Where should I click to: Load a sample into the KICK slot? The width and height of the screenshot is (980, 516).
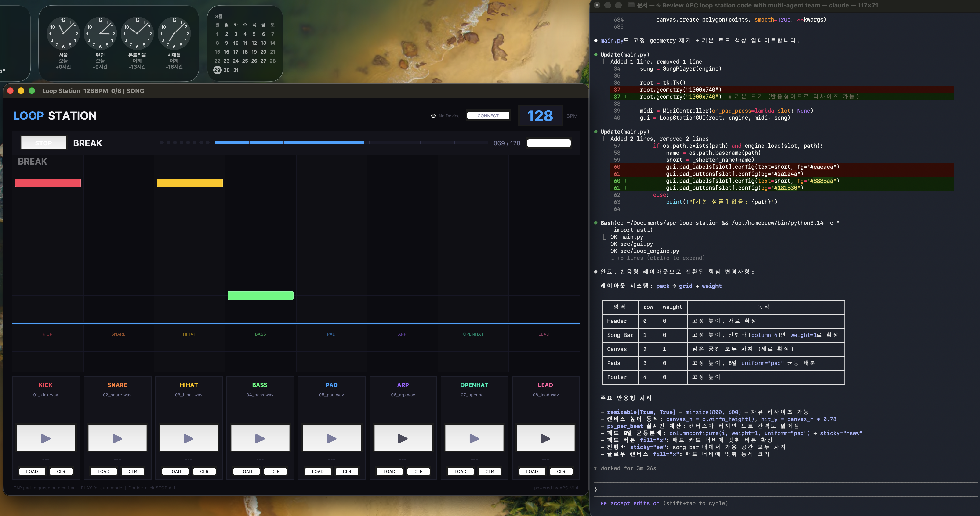(32, 471)
